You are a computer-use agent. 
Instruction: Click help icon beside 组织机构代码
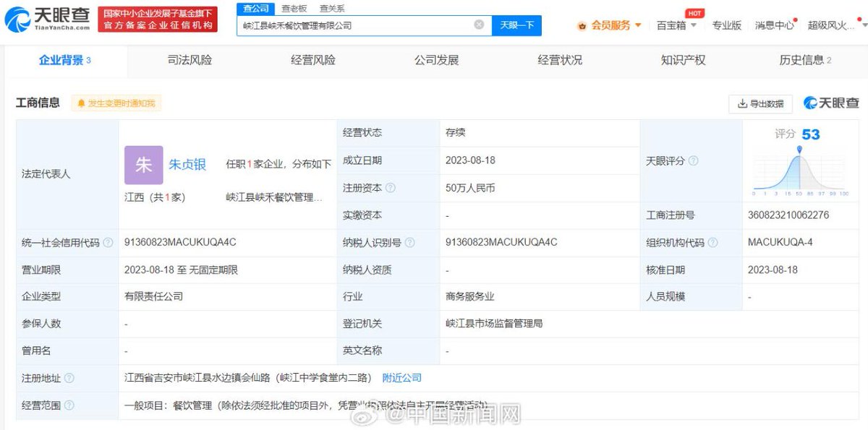click(x=713, y=243)
